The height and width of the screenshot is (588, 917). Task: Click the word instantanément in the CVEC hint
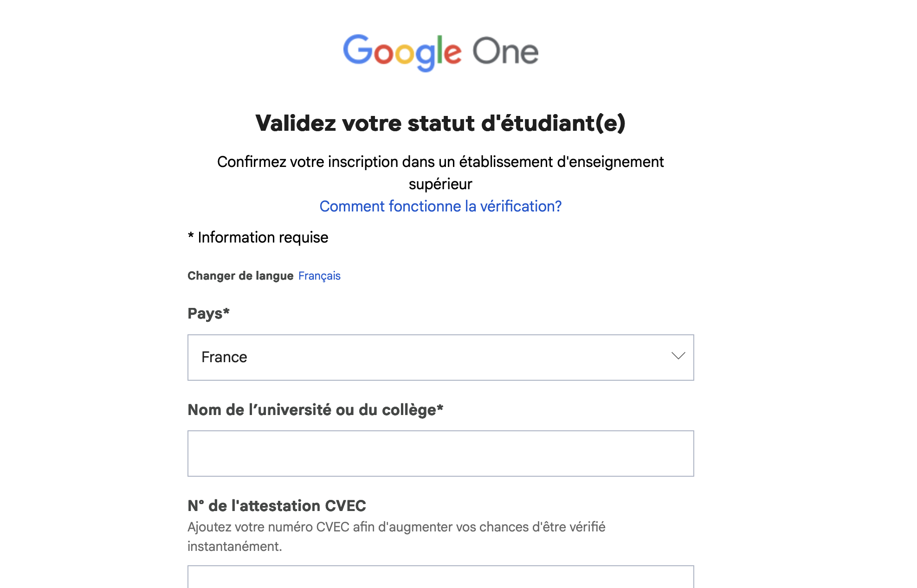click(x=234, y=547)
